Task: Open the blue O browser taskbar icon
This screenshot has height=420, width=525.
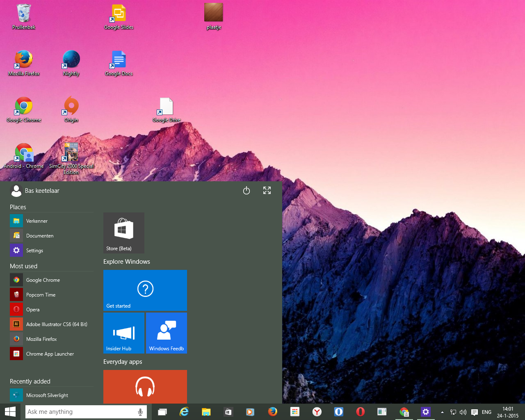Action: coord(339,412)
